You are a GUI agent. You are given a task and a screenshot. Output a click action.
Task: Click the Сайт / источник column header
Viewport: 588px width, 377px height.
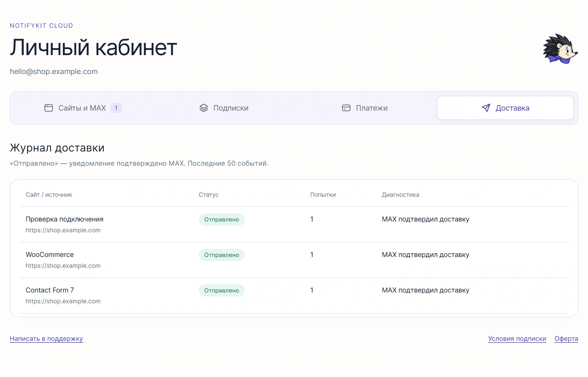tap(49, 195)
